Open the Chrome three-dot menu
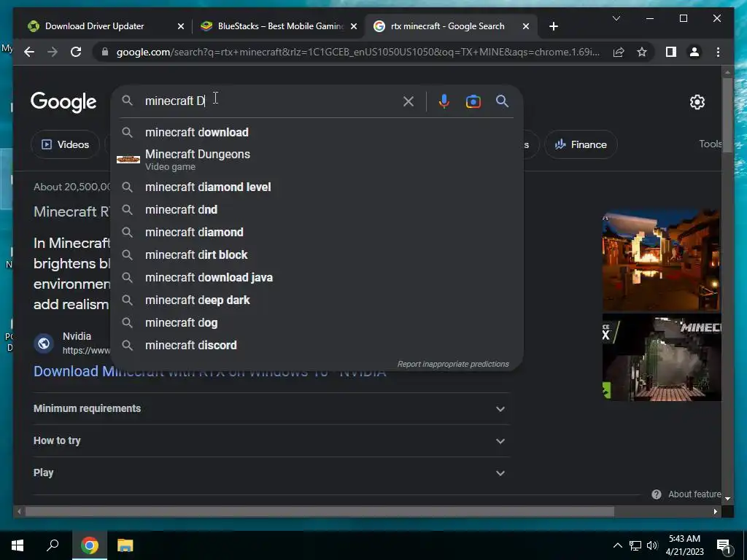 click(718, 52)
